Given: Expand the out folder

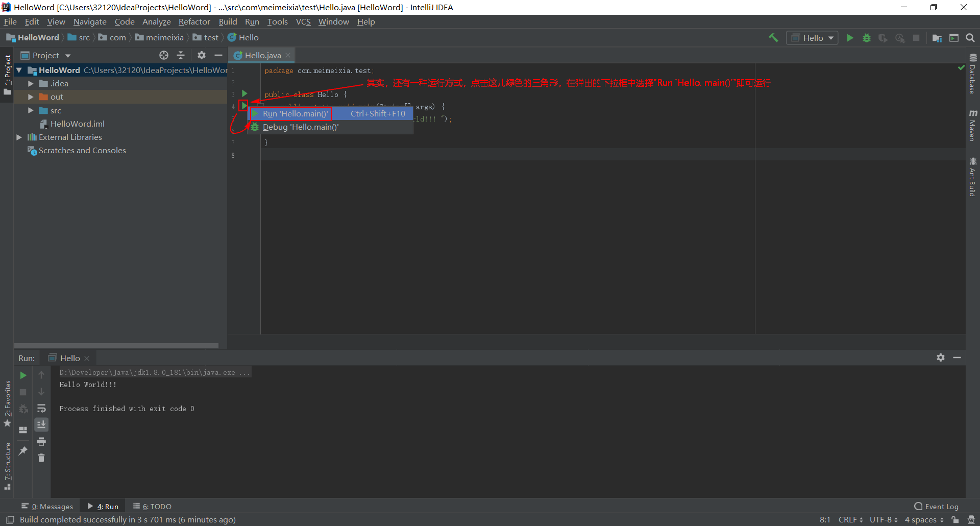Looking at the screenshot, I should coord(31,97).
